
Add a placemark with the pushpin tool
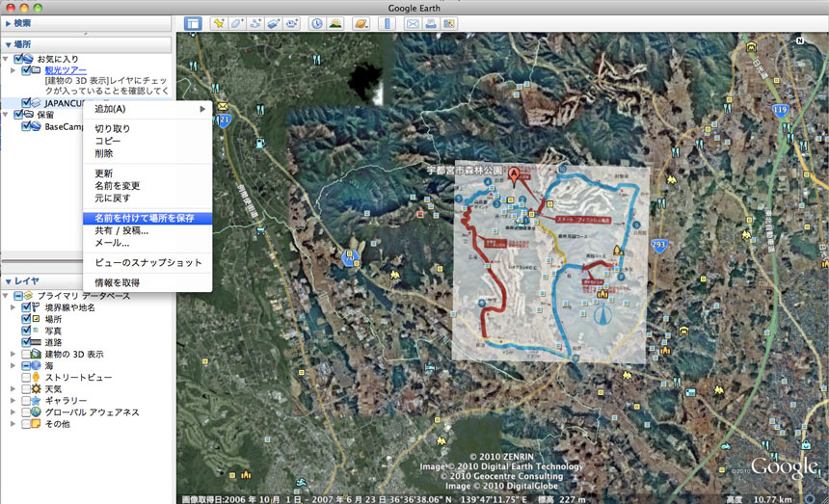click(218, 24)
